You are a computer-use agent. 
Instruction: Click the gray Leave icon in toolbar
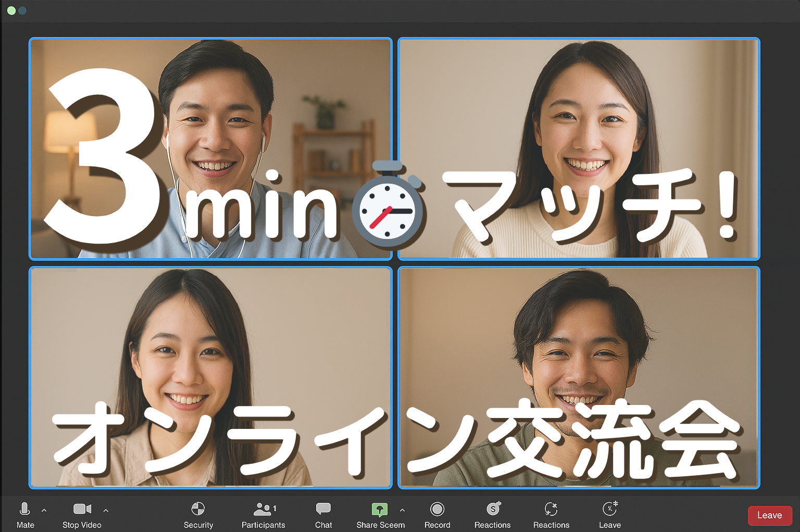pos(609,509)
